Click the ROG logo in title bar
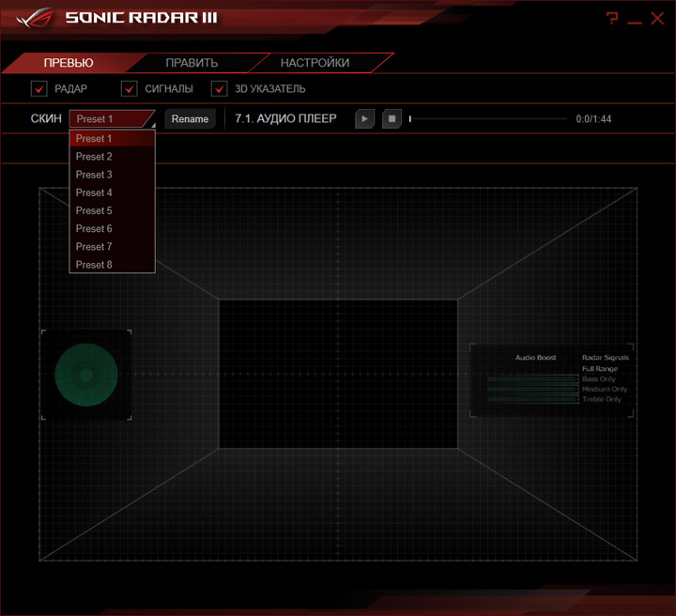 (x=35, y=18)
